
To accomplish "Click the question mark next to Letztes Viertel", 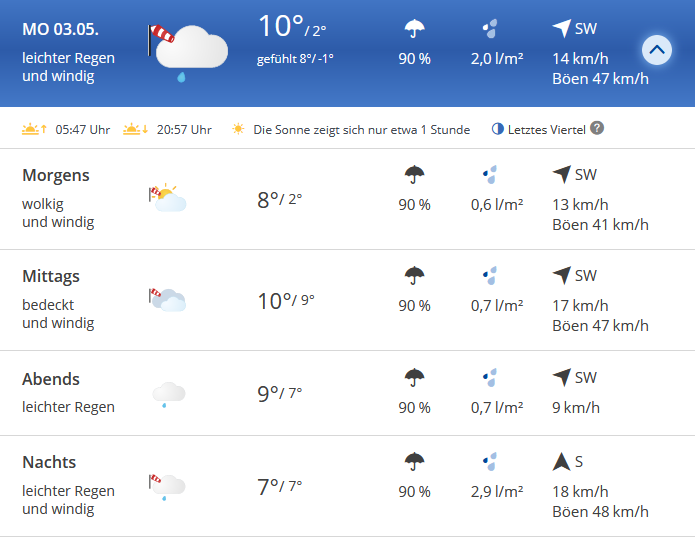I will point(597,128).
